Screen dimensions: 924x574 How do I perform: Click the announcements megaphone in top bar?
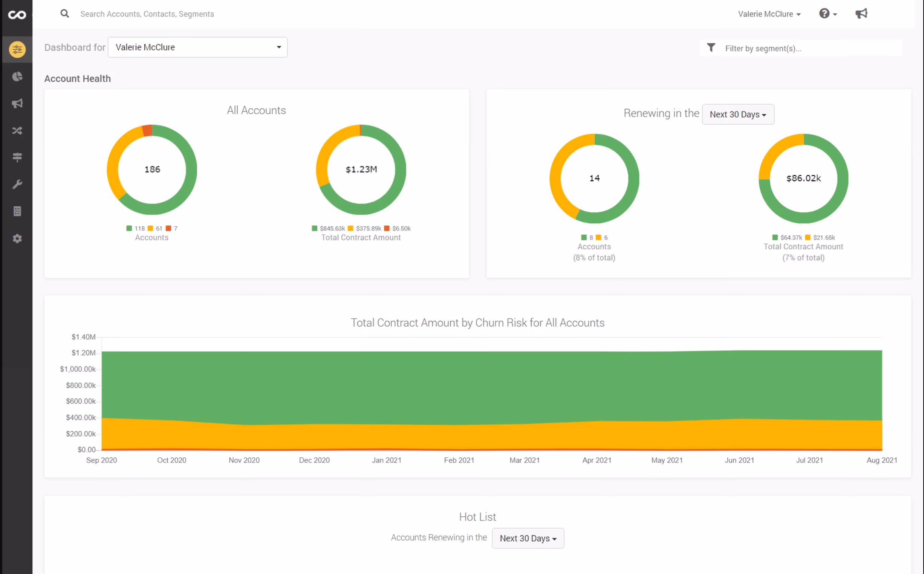[x=861, y=14]
